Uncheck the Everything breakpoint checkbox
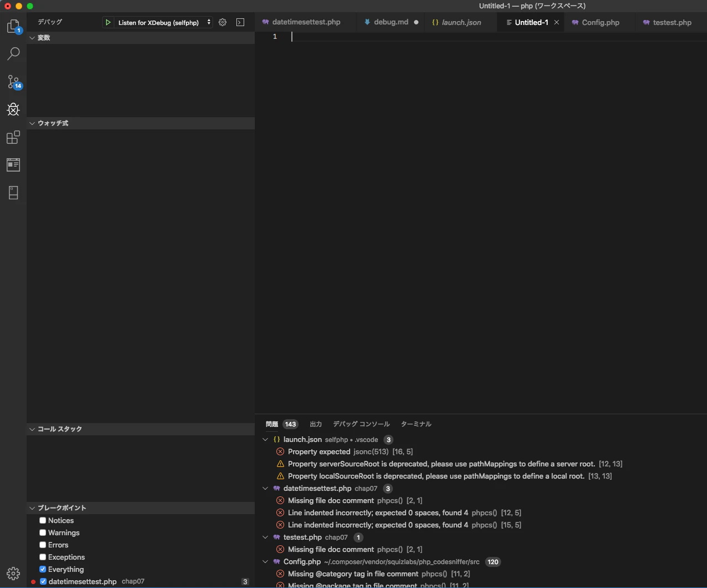The height and width of the screenshot is (588, 707). pyautogui.click(x=43, y=569)
